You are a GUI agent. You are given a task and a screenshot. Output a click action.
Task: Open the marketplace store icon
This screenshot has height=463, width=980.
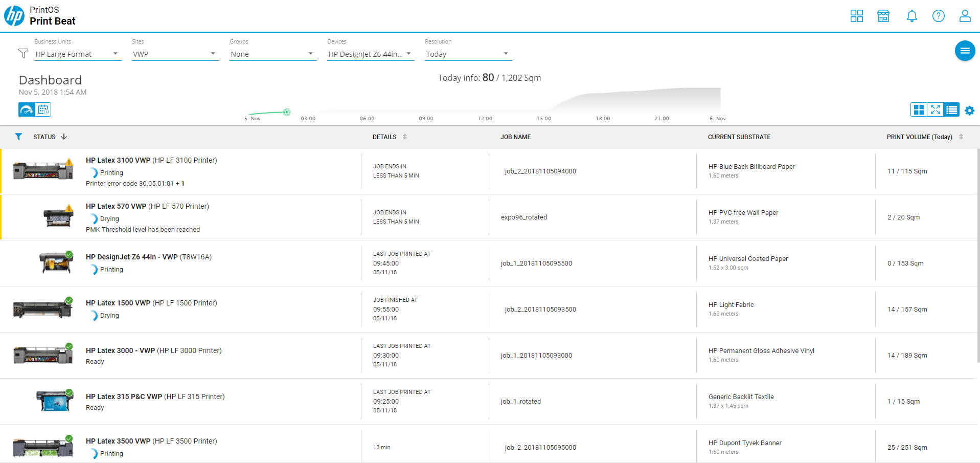point(883,16)
